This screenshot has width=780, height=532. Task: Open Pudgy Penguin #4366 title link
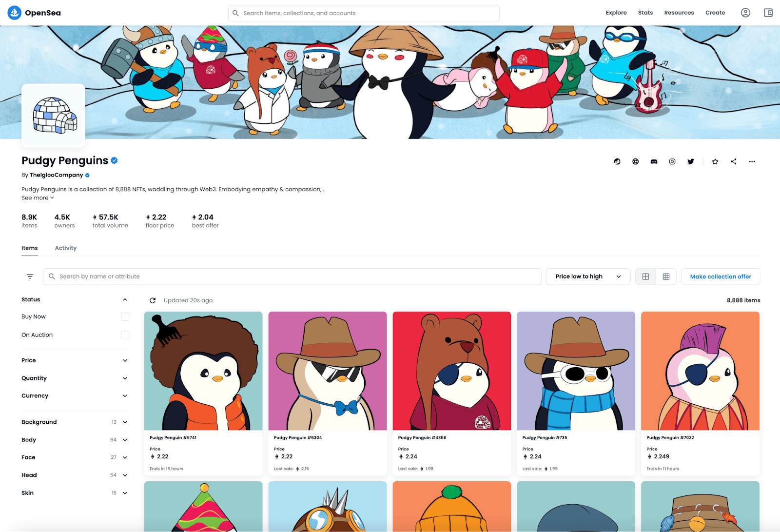pos(422,438)
